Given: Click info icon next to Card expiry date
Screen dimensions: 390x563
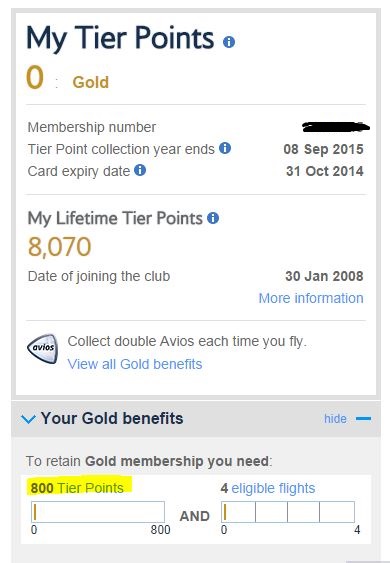Looking at the screenshot, I should pyautogui.click(x=140, y=170).
